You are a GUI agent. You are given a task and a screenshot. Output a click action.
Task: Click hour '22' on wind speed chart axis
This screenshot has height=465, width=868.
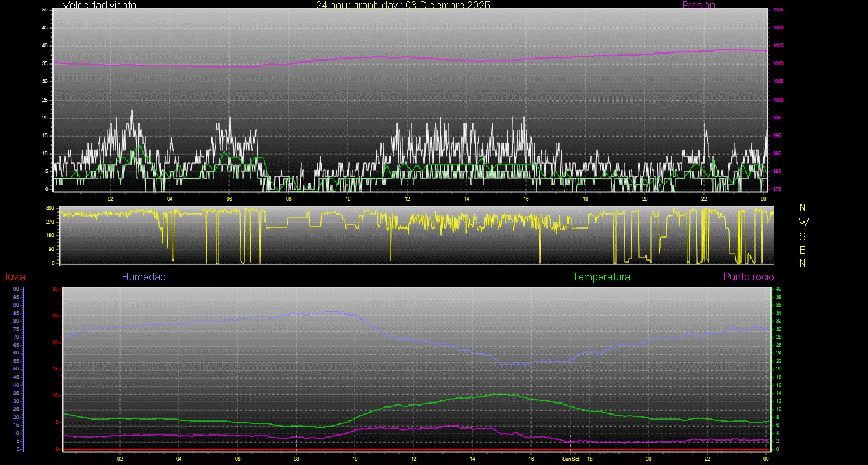coord(703,199)
